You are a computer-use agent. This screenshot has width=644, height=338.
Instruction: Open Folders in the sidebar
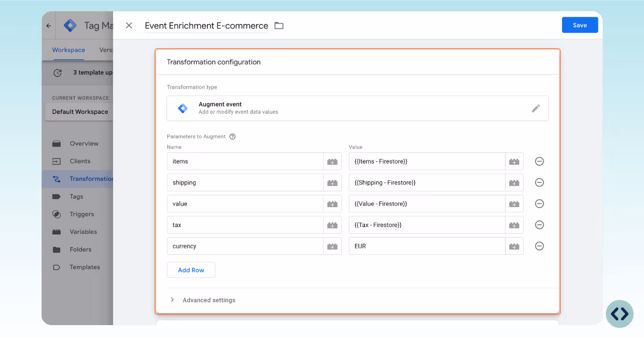[80, 249]
